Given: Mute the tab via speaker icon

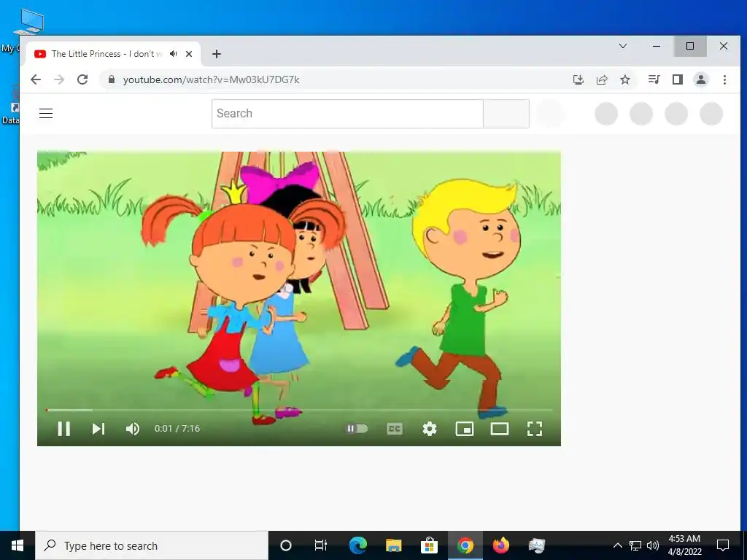Looking at the screenshot, I should click(174, 54).
